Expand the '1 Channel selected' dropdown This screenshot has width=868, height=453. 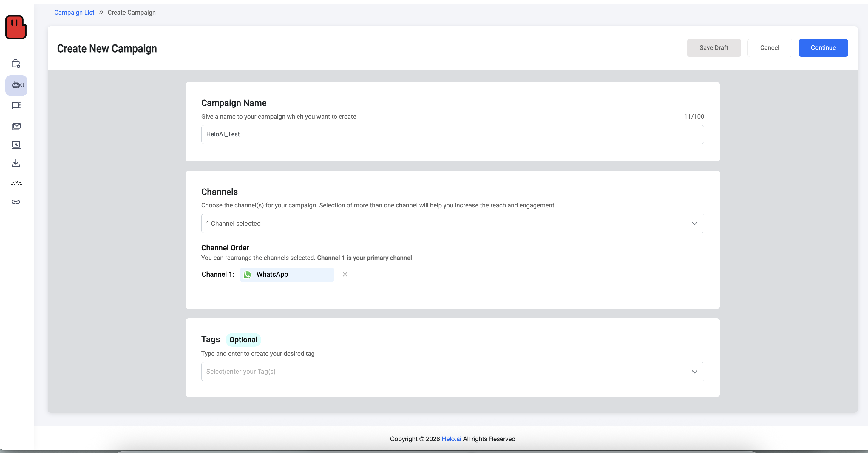452,224
